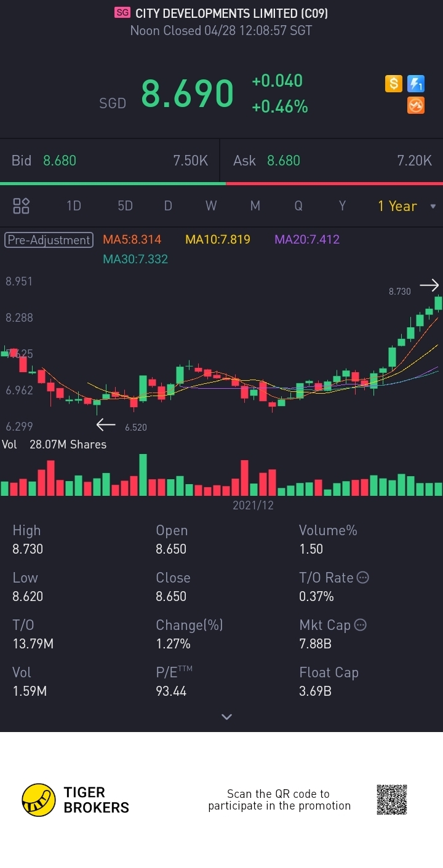Image resolution: width=443 pixels, height=868 pixels.
Task: Tap the blue lightning bolt badge icon
Action: coord(416,84)
